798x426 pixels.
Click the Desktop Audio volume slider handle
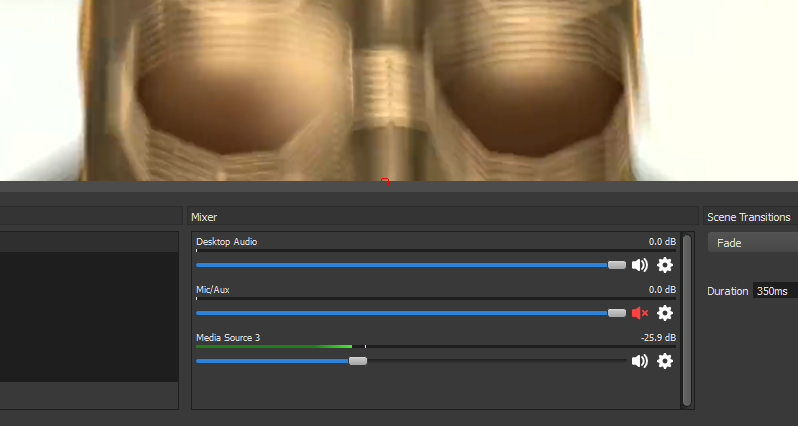(617, 265)
